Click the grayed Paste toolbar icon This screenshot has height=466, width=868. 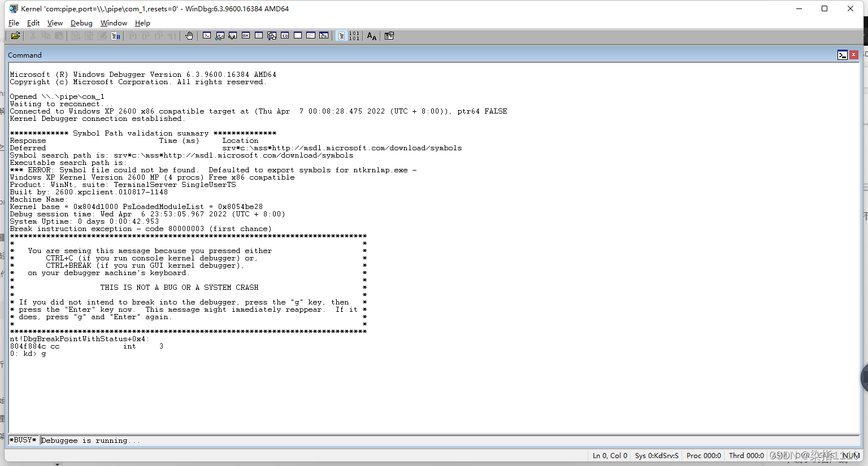(x=59, y=36)
